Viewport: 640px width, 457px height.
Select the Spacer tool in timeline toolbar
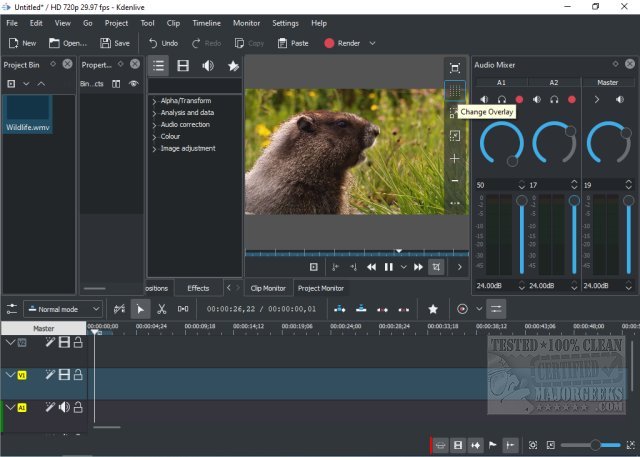[x=183, y=309]
